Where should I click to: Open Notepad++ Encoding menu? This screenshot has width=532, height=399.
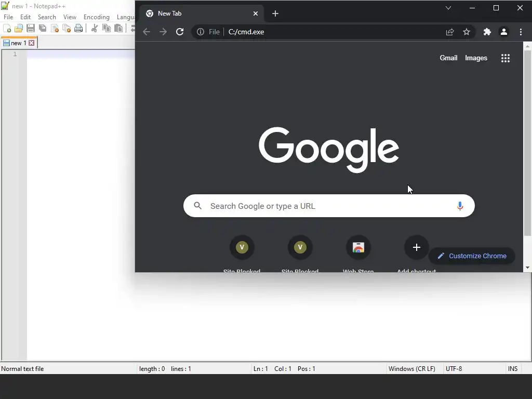click(97, 17)
